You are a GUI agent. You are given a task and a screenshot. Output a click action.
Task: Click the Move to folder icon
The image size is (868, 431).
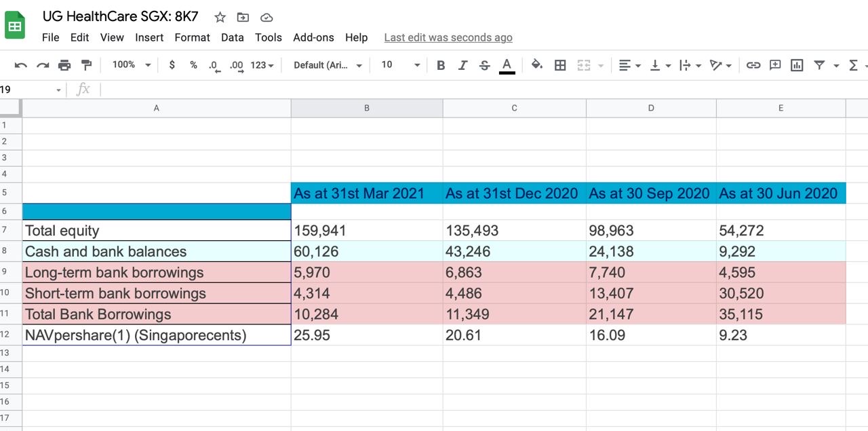coord(243,17)
